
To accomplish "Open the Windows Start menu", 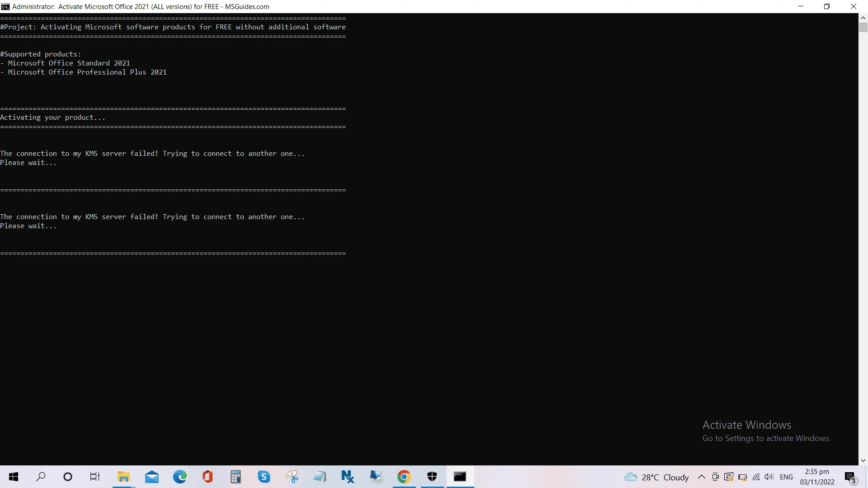I will pyautogui.click(x=14, y=477).
